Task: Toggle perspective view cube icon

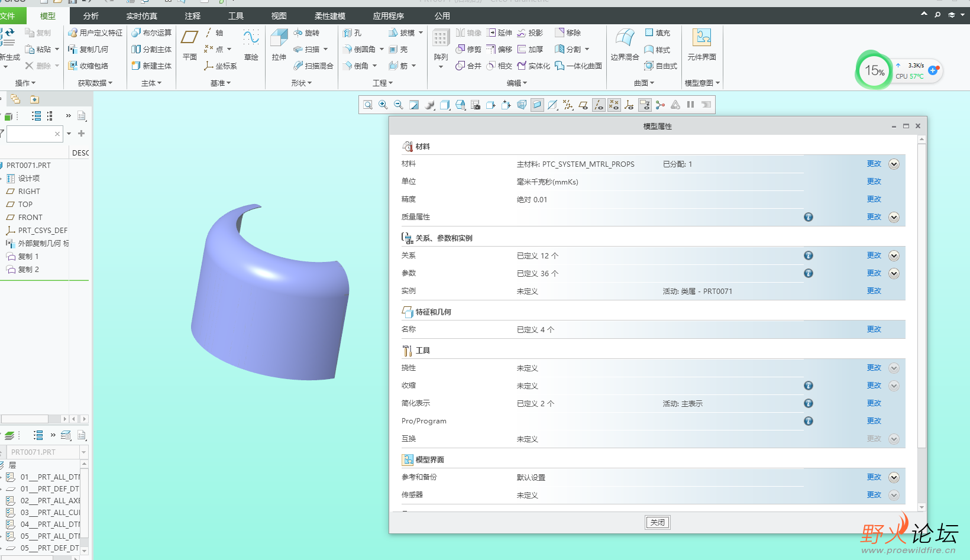Action: pyautogui.click(x=522, y=105)
